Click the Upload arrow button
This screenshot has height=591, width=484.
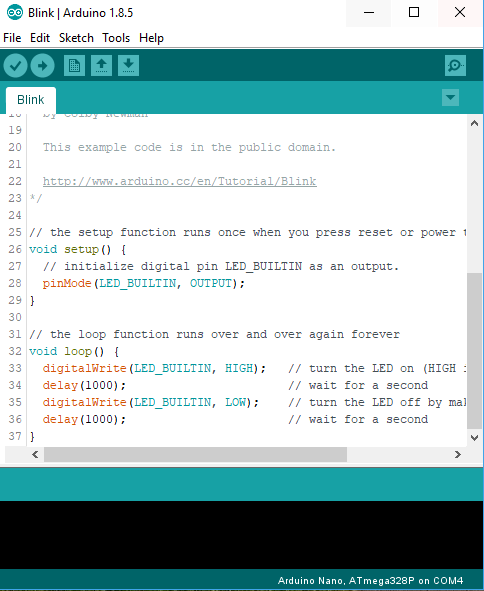tap(43, 66)
